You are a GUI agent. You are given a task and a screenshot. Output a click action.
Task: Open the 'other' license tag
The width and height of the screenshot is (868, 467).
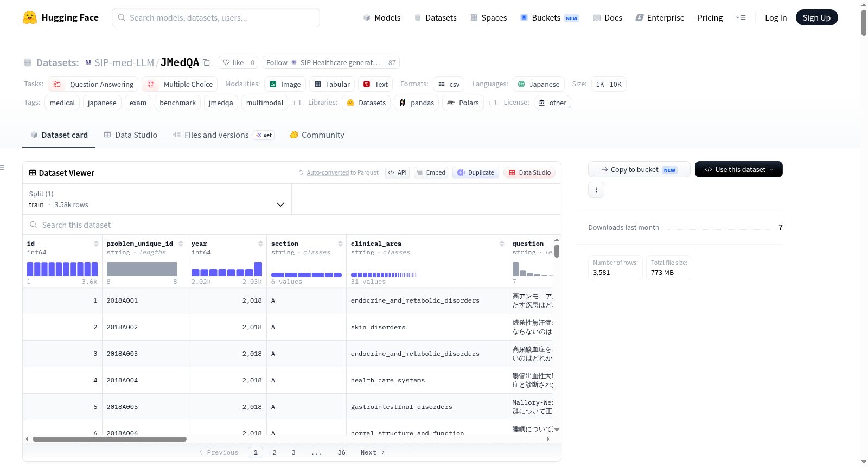553,103
